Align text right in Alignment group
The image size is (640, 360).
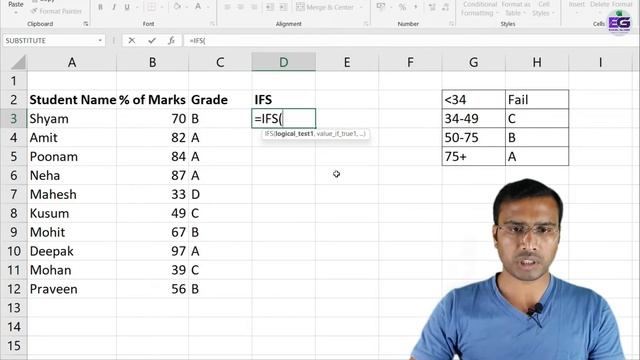point(254,7)
